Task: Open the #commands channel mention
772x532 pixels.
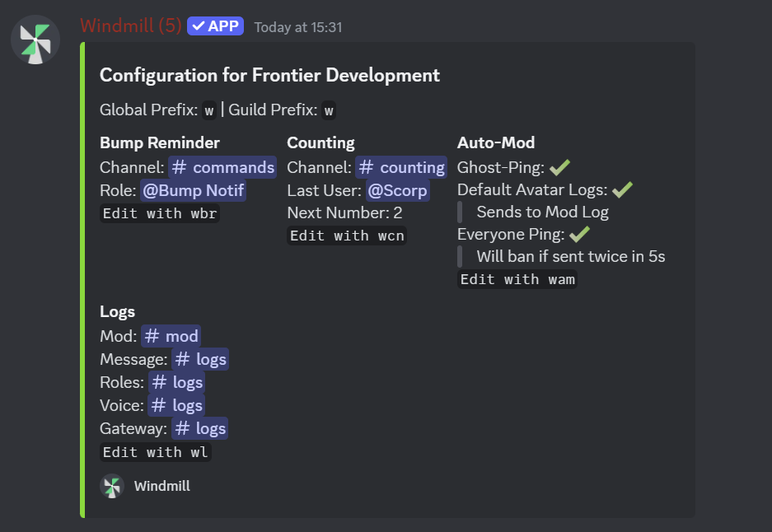Action: 222,167
